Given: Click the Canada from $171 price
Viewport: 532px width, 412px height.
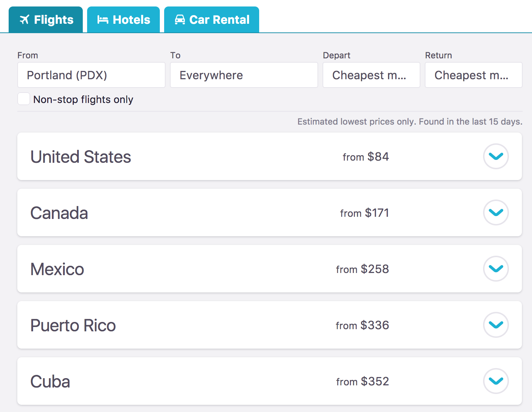Looking at the screenshot, I should pos(364,213).
